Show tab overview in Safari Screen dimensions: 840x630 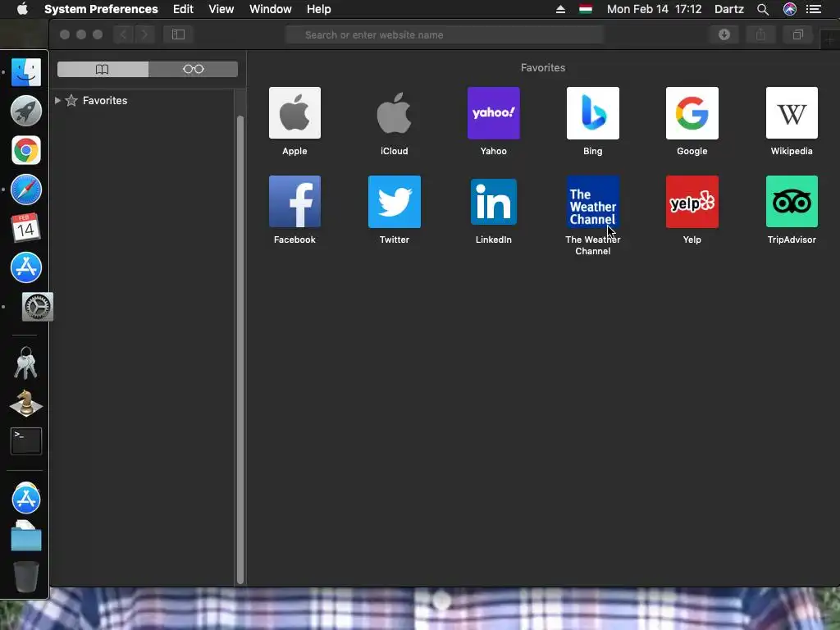click(797, 34)
